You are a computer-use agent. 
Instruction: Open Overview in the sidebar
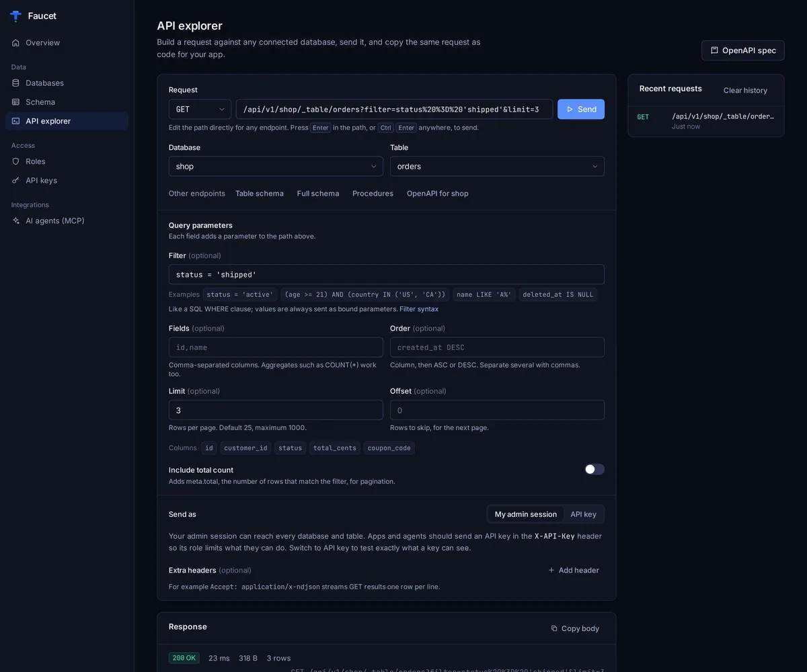tap(67, 42)
